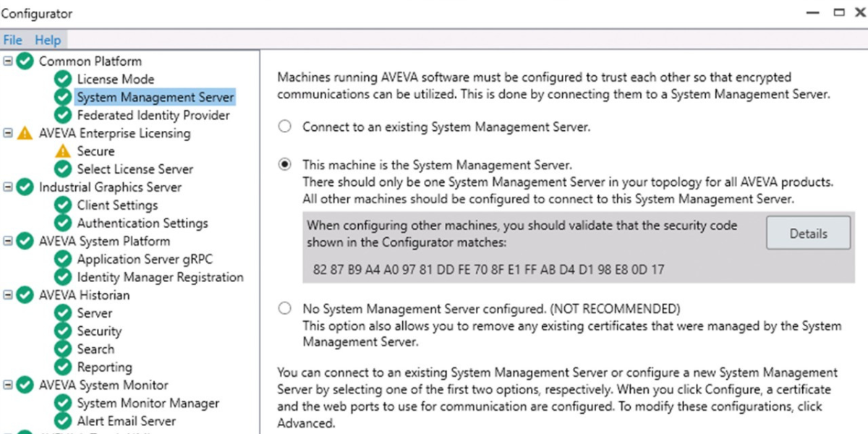Click the green check icon beside System Monitor Manager

(x=64, y=403)
